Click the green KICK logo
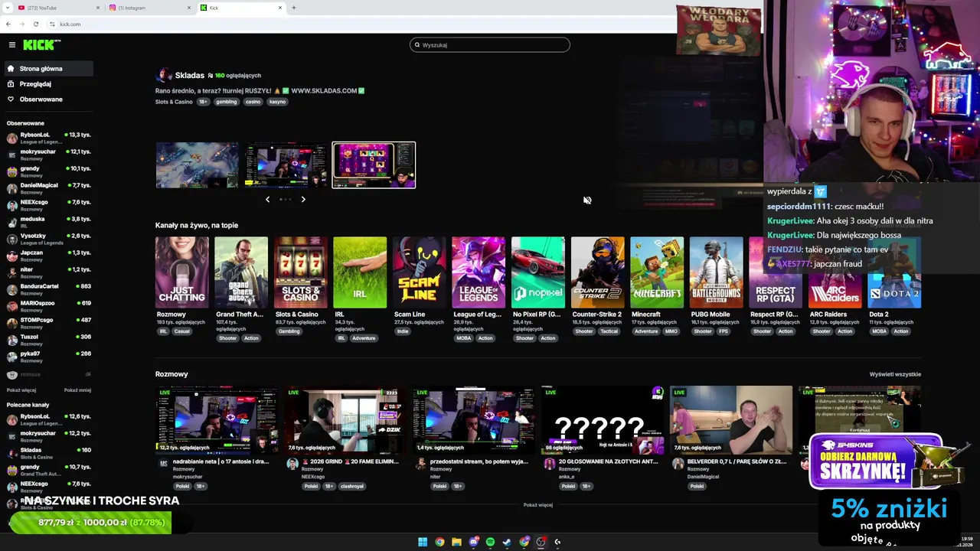 (40, 45)
